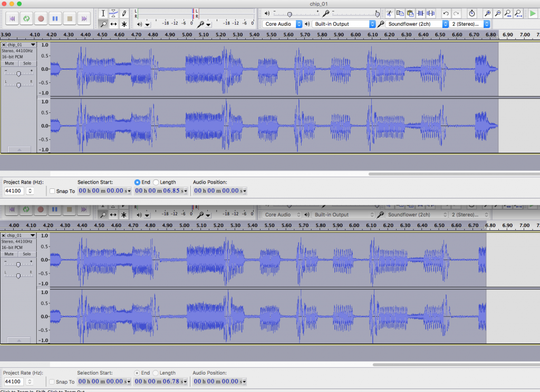Click the Zoom In magnifier icon

[x=487, y=13]
